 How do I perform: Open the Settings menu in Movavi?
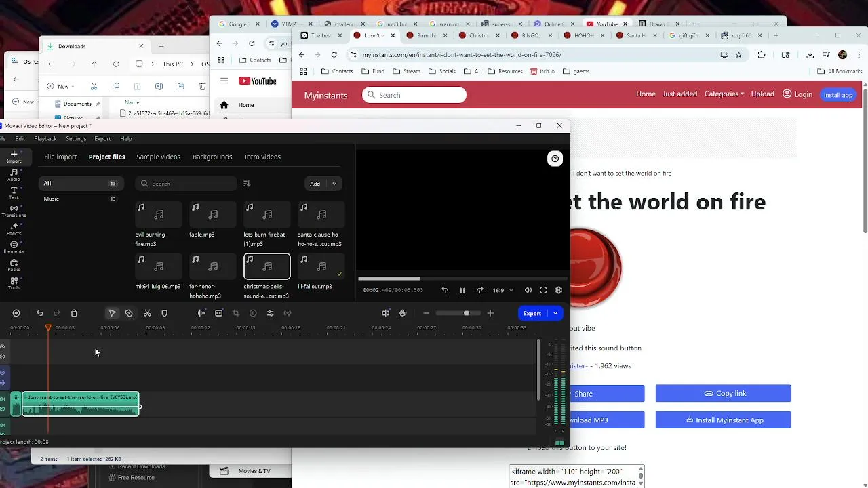coord(76,139)
